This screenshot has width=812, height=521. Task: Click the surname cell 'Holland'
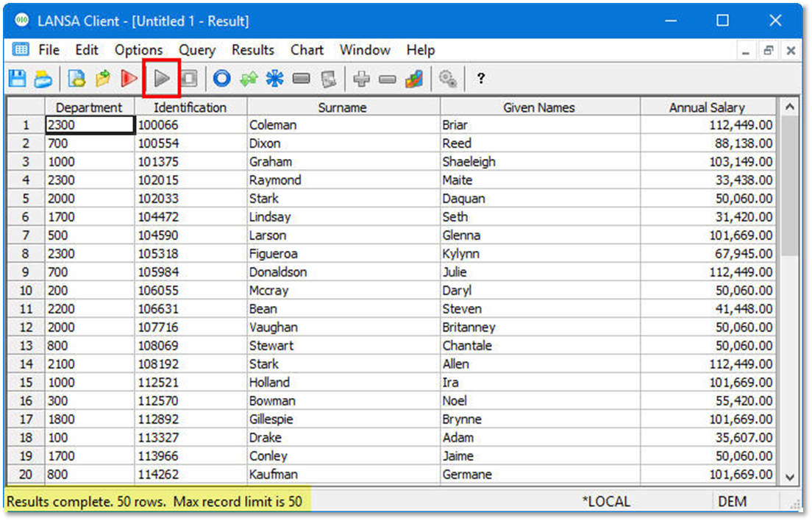click(344, 382)
